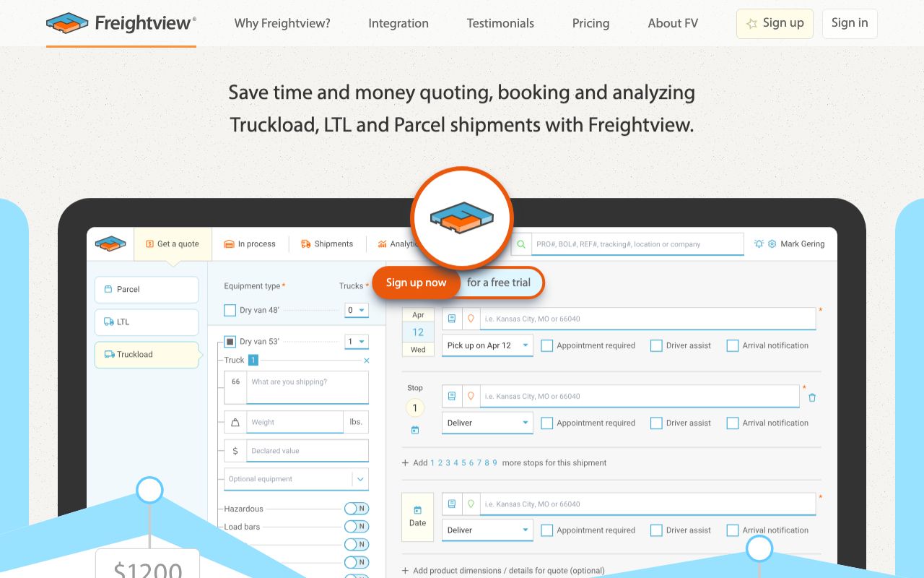Check Arrival notification in the pickup row
The width and height of the screenshot is (924, 578).
pos(733,346)
